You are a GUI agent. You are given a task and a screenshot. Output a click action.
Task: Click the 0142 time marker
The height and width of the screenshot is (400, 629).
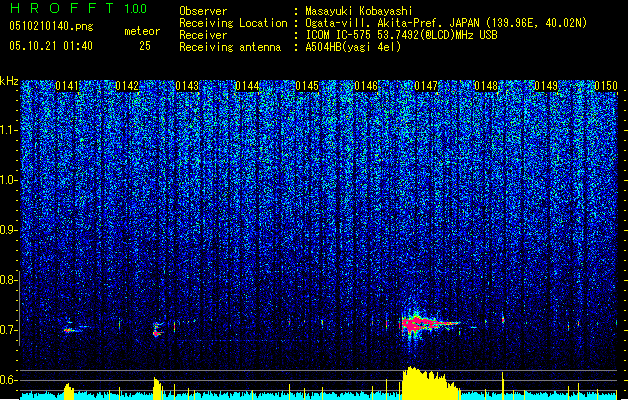[127, 86]
